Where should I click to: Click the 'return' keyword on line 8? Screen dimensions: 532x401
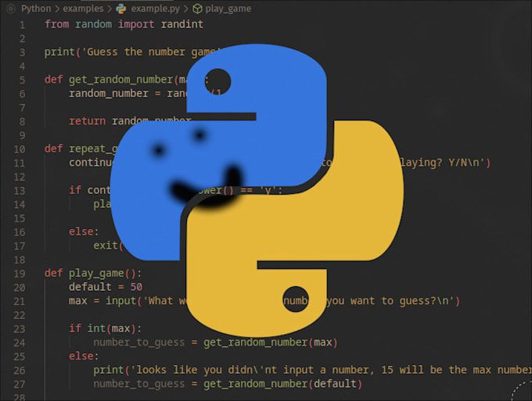pos(87,120)
